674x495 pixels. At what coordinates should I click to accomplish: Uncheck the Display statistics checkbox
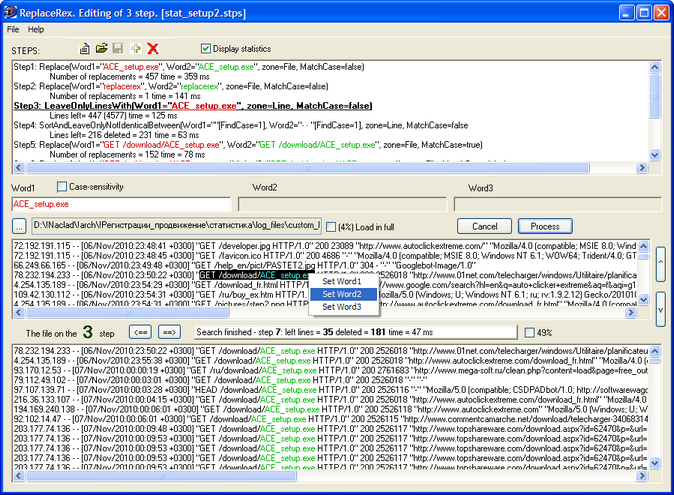[206, 48]
